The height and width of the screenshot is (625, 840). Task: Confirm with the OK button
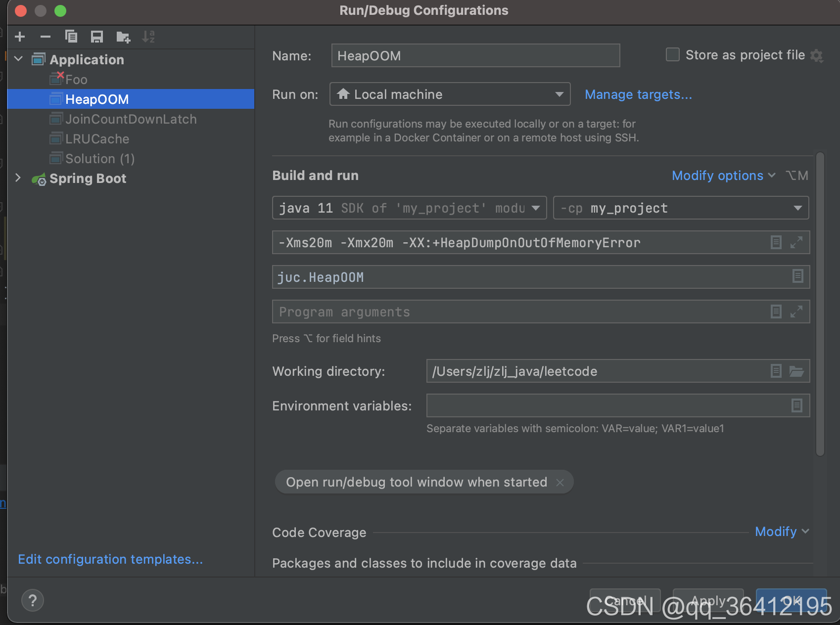click(791, 601)
